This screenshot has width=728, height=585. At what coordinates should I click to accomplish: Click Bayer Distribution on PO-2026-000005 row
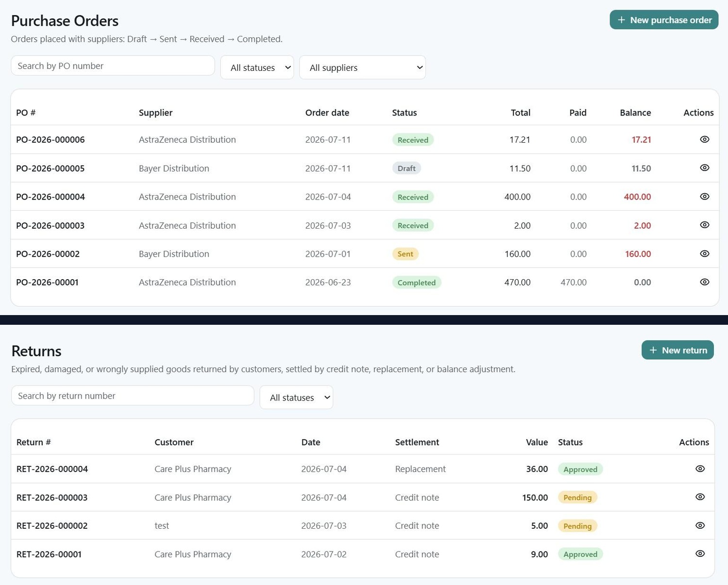(174, 168)
